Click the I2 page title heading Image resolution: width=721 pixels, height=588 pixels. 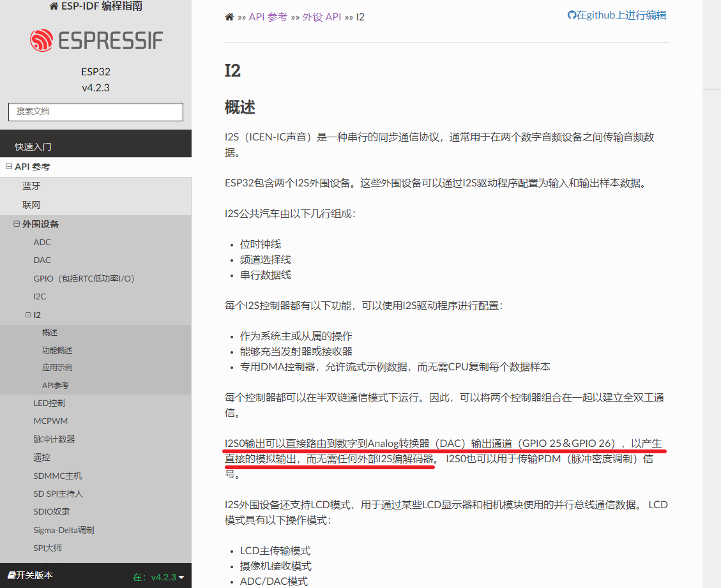click(x=232, y=71)
